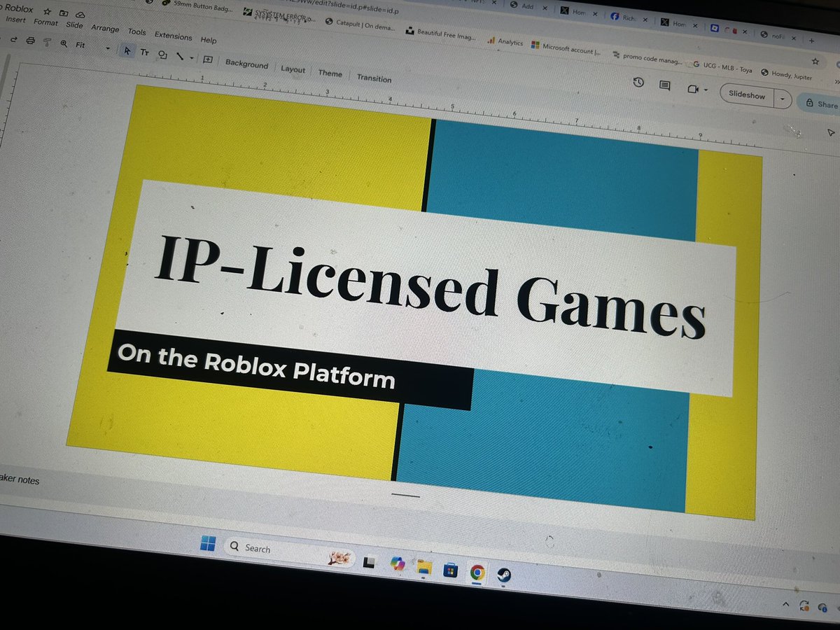Open version history via clock icon
The height and width of the screenshot is (630, 840).
(638, 83)
